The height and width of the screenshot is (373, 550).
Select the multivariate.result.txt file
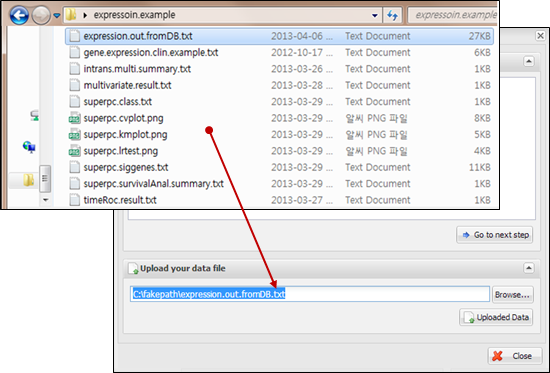[279, 85]
